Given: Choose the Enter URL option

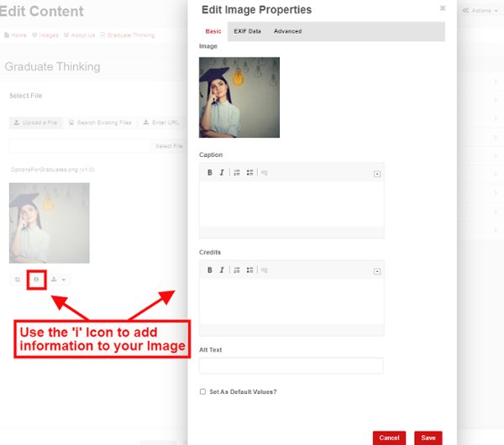Looking at the screenshot, I should [161, 123].
